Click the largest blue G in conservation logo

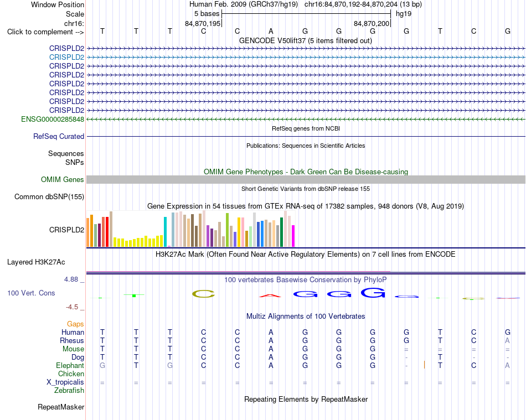(373, 293)
